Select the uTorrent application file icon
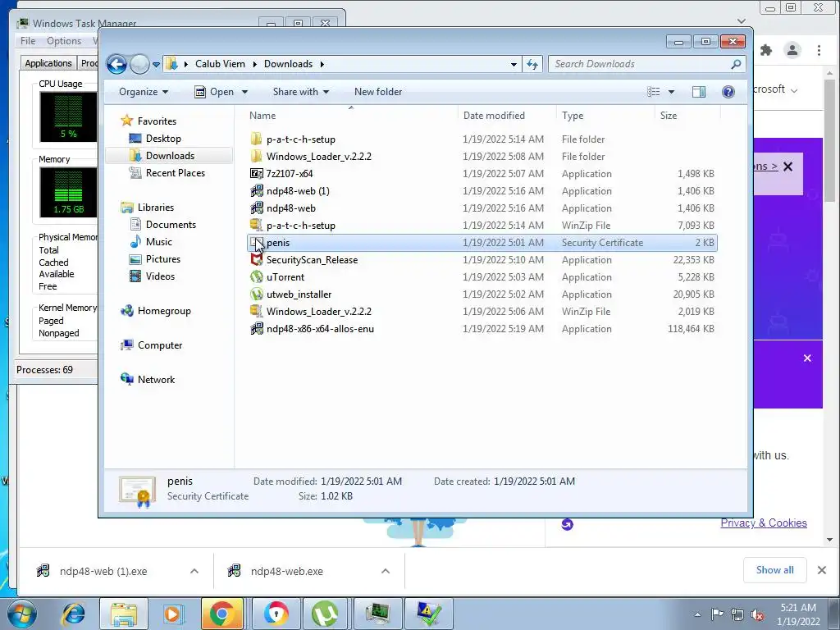 point(257,277)
